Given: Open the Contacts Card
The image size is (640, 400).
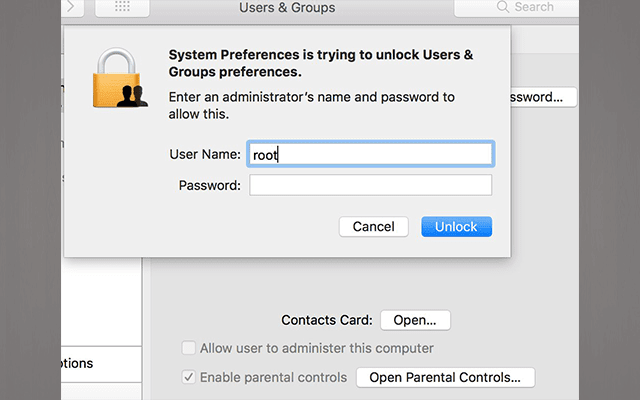Looking at the screenshot, I should click(x=414, y=320).
